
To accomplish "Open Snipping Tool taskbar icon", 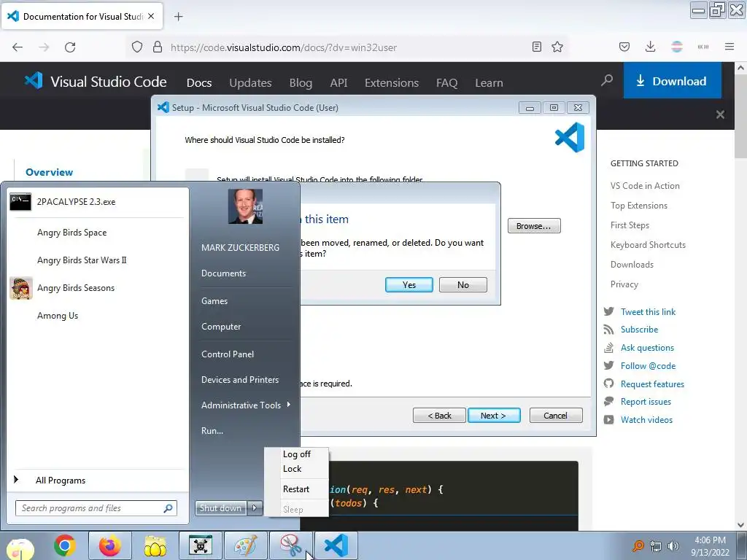I will (x=290, y=545).
